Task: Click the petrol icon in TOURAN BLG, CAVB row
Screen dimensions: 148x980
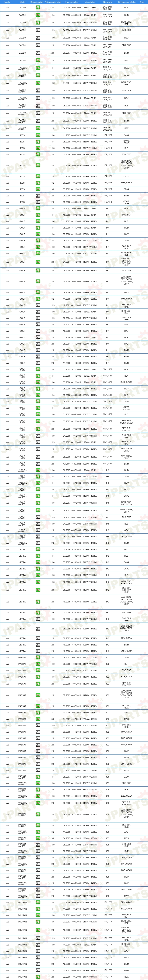Action: click(38, 909)
